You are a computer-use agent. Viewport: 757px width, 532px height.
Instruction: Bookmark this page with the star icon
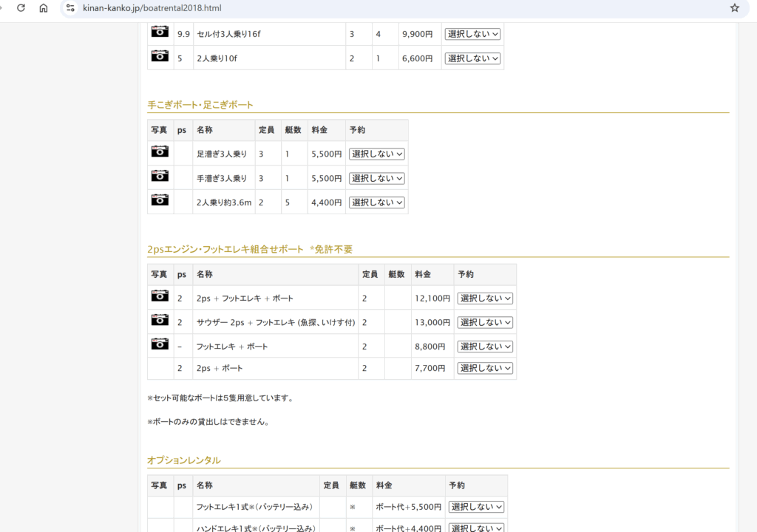(x=734, y=8)
